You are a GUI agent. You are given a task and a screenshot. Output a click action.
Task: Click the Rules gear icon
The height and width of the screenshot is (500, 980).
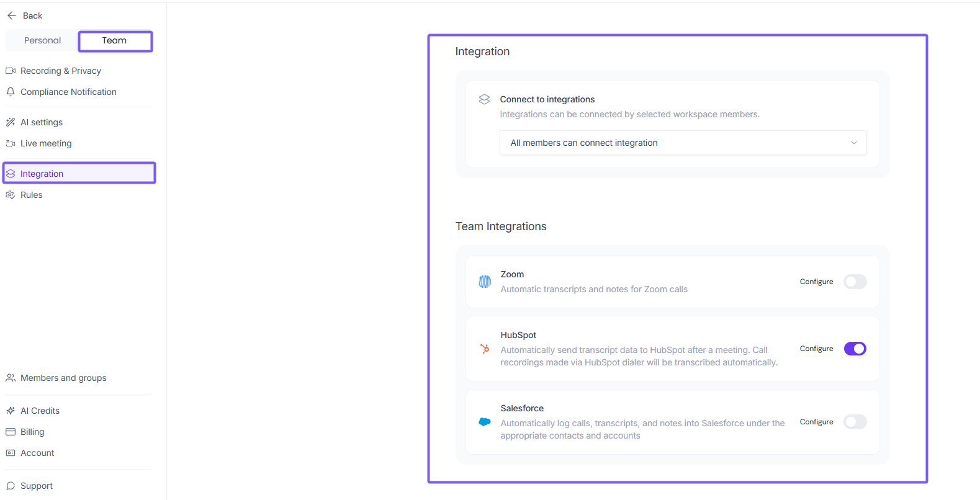pyautogui.click(x=11, y=195)
